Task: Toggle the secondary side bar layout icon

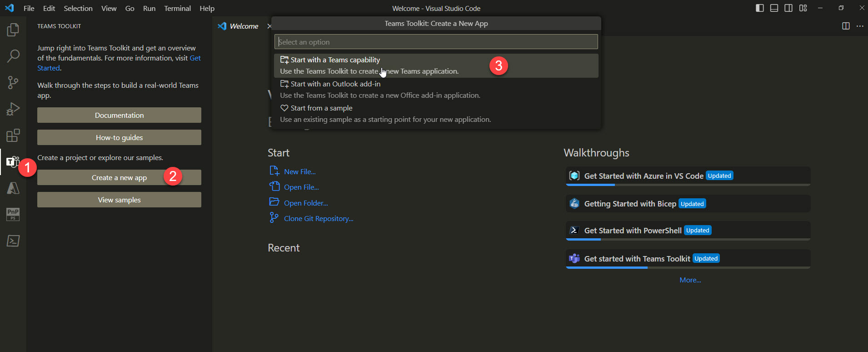Action: pyautogui.click(x=788, y=8)
